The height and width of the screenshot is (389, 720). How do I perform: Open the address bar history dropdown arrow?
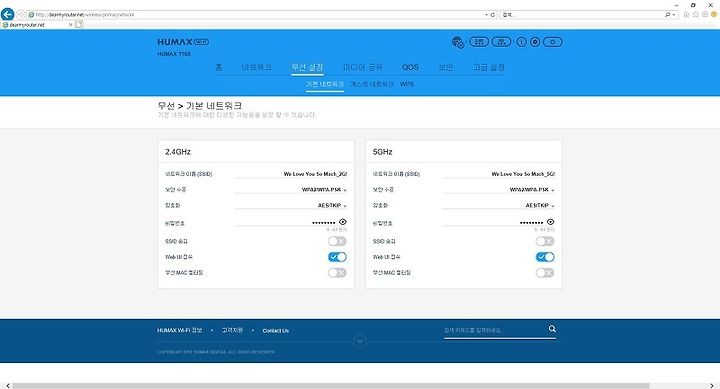[487, 15]
